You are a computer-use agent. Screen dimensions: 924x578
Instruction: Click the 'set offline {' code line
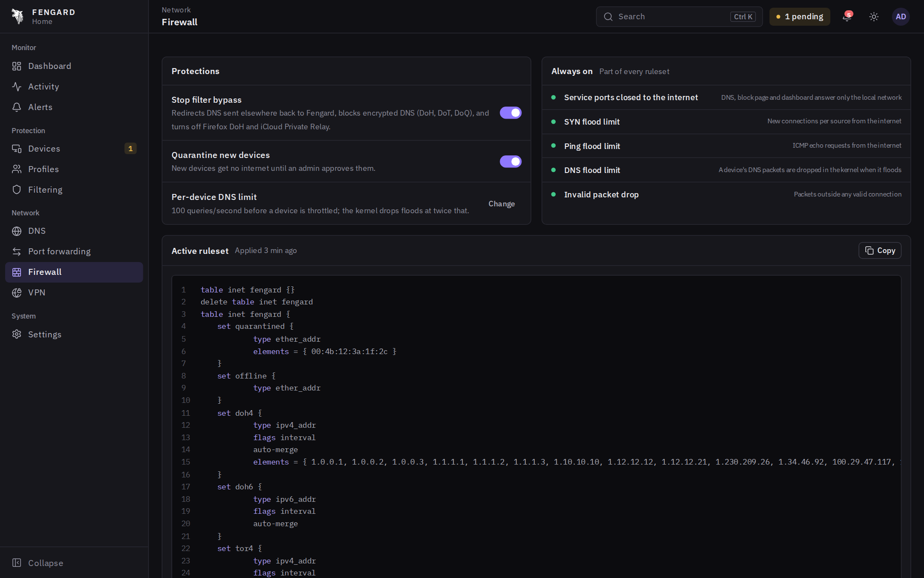(246, 376)
